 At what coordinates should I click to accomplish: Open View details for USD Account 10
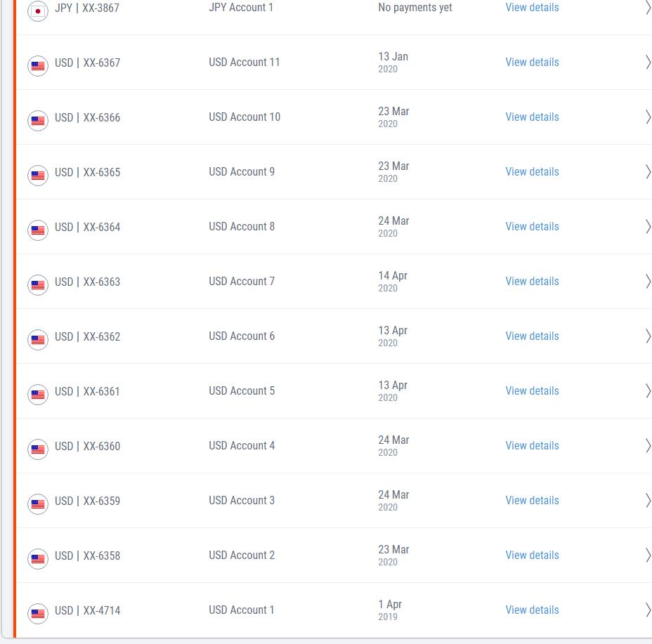pos(532,117)
